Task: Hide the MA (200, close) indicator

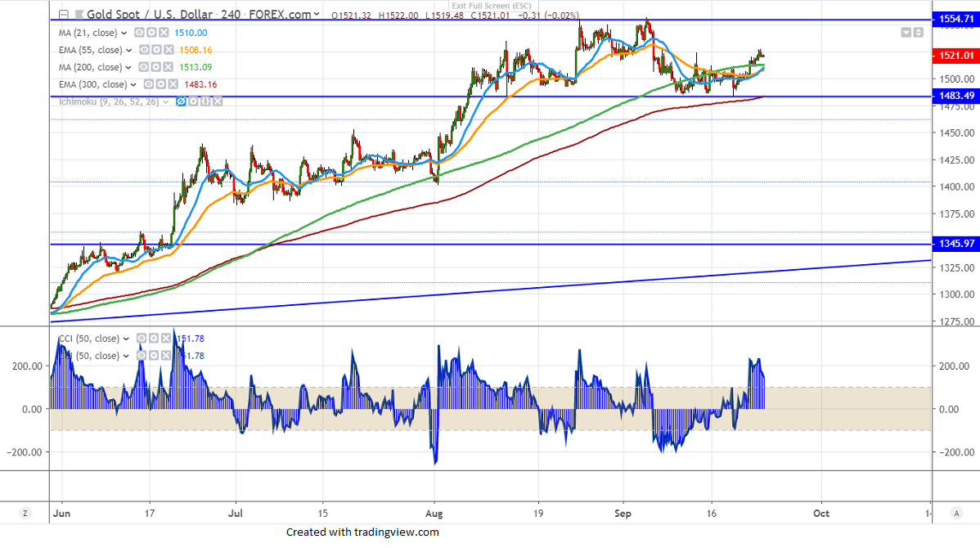Action: point(144,67)
